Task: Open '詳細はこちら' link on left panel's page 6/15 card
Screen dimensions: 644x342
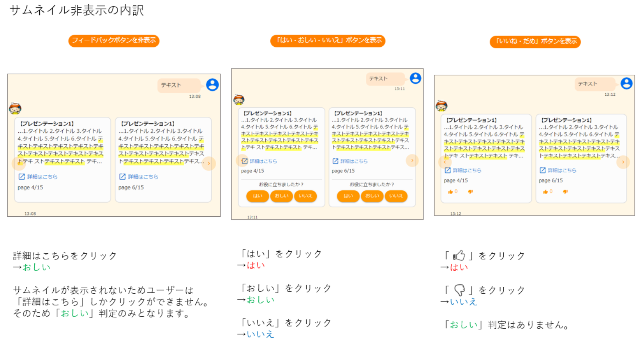Action: [x=139, y=177]
